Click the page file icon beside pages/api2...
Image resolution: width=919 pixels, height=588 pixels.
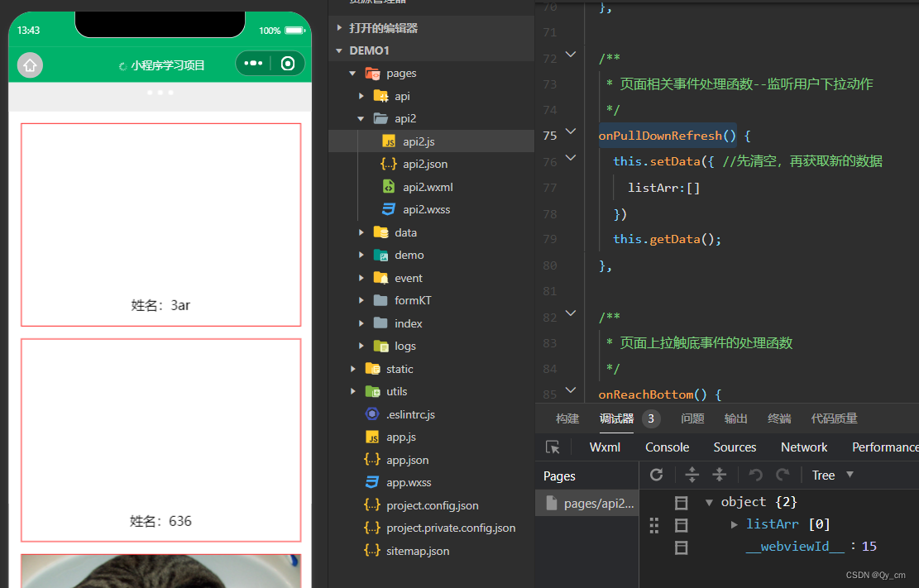pos(551,503)
